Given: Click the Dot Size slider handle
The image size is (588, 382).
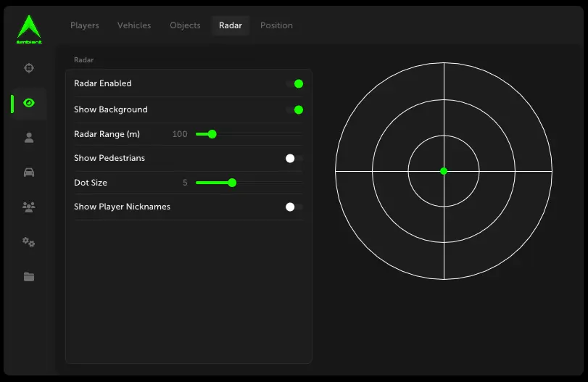Looking at the screenshot, I should coord(232,183).
